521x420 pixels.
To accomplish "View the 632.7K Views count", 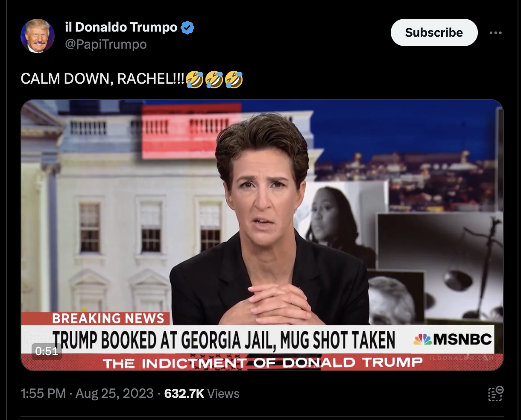I will click(202, 393).
